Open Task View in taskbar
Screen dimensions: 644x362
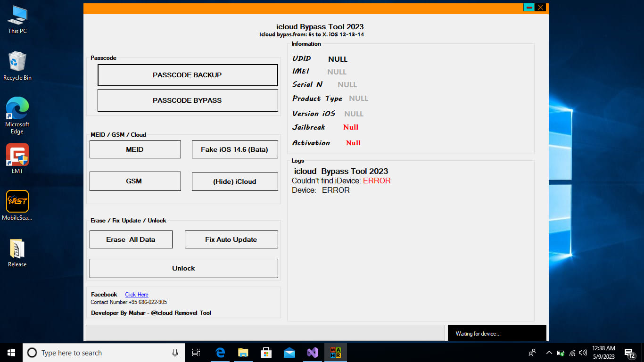click(x=196, y=353)
